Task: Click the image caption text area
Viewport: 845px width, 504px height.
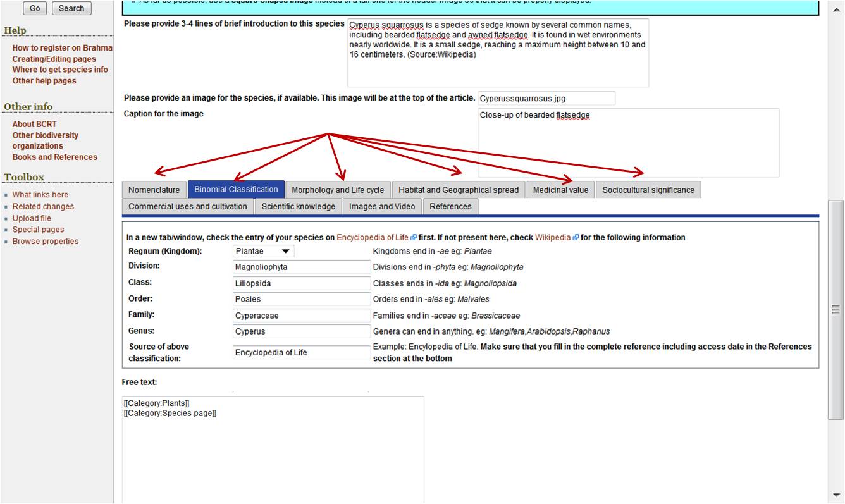Action: [629, 143]
